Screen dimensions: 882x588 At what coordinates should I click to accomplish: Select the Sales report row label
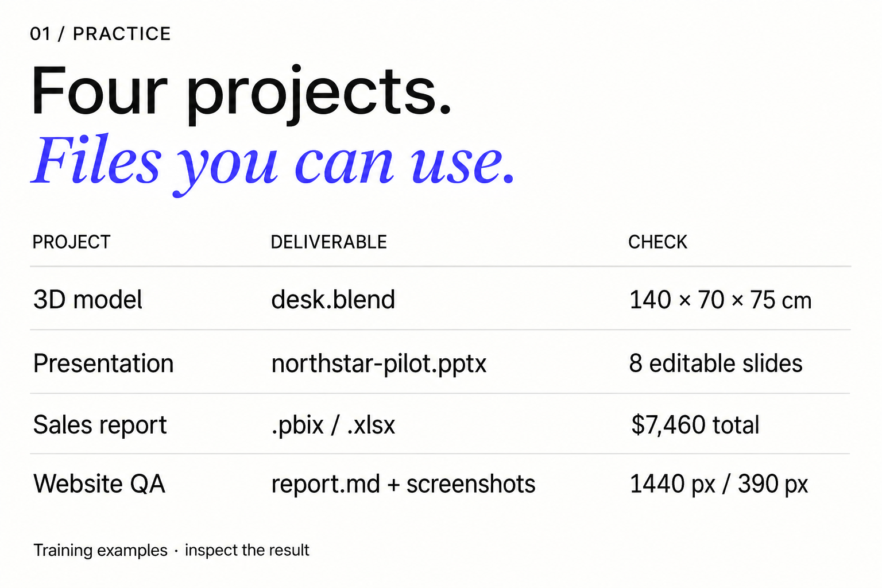click(100, 425)
